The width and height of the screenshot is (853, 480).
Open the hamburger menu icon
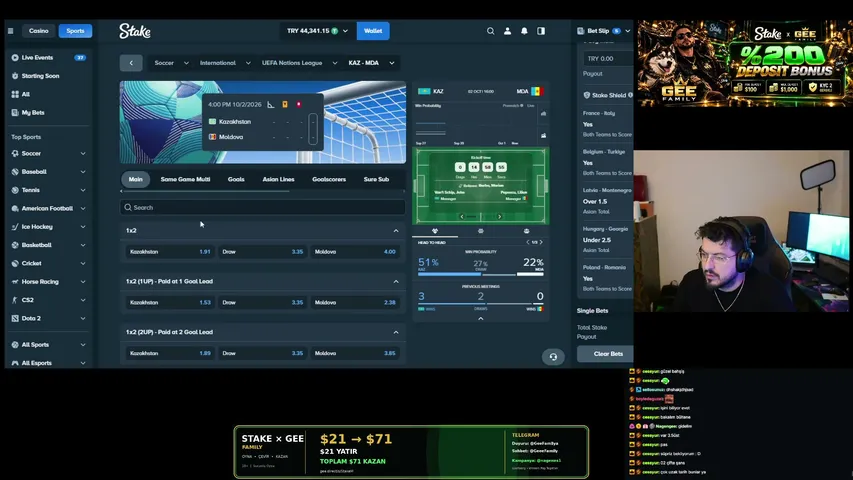(x=10, y=31)
